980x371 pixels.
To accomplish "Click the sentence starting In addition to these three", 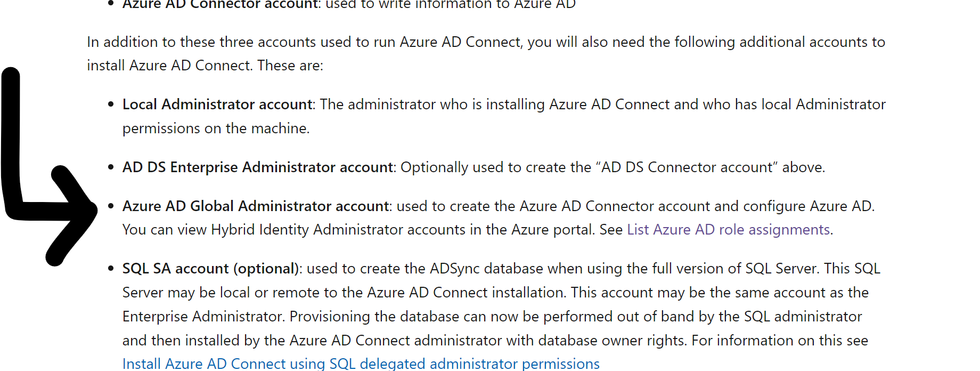I will 486,54.
